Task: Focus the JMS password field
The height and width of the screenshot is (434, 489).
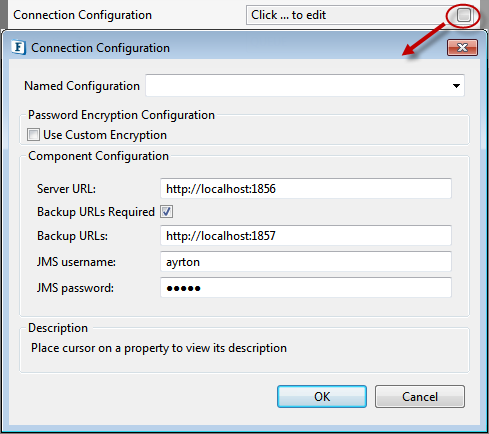Action: (306, 288)
